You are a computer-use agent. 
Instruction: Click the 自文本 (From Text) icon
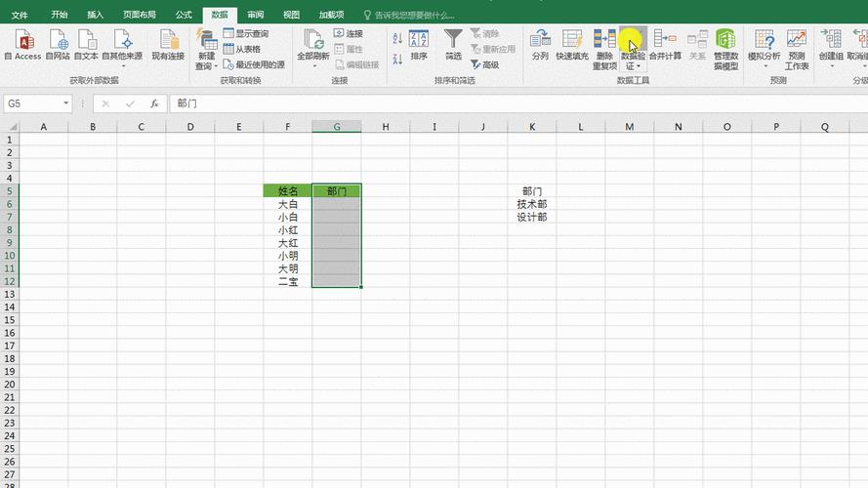[x=86, y=45]
